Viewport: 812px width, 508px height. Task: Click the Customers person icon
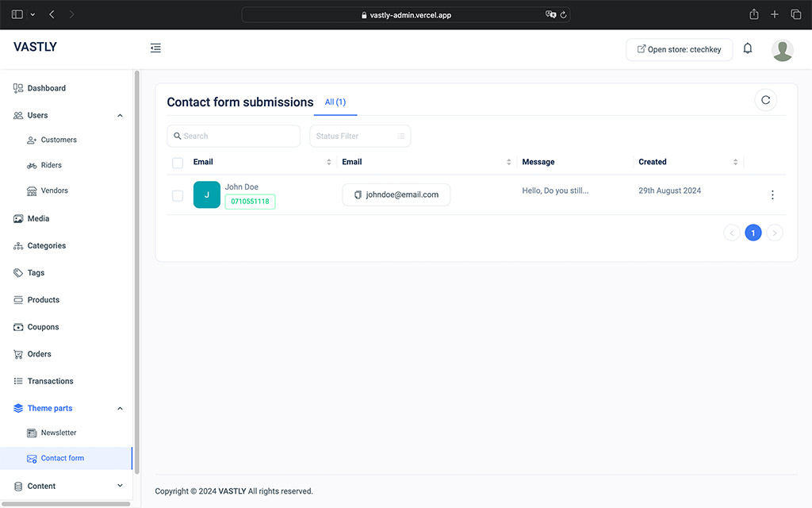[x=32, y=140]
